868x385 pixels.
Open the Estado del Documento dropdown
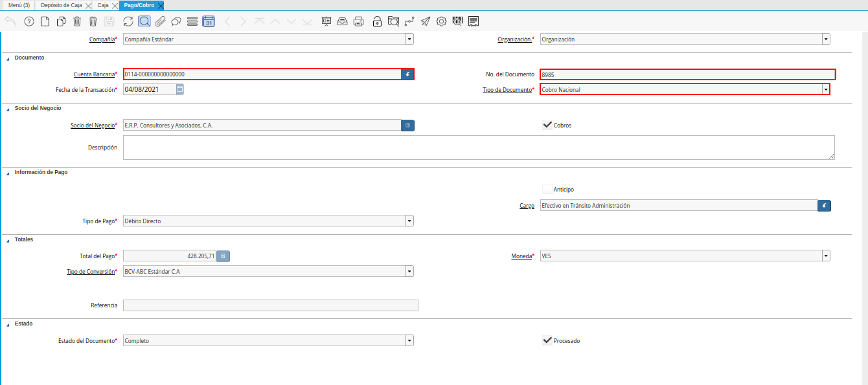[x=409, y=340]
